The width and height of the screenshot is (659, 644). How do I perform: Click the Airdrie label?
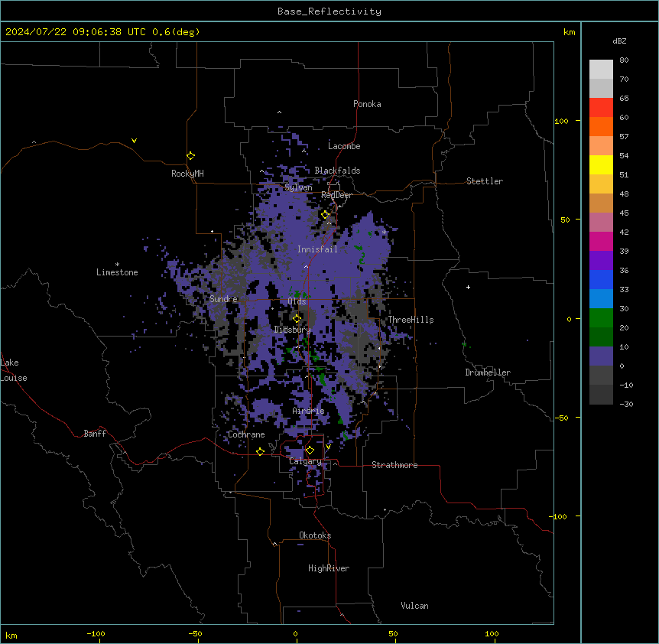pyautogui.click(x=308, y=411)
